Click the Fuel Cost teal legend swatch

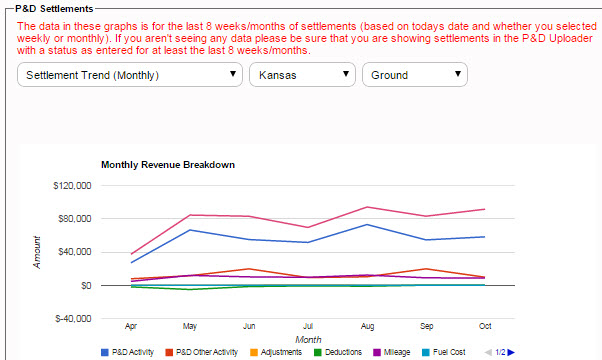[426, 352]
